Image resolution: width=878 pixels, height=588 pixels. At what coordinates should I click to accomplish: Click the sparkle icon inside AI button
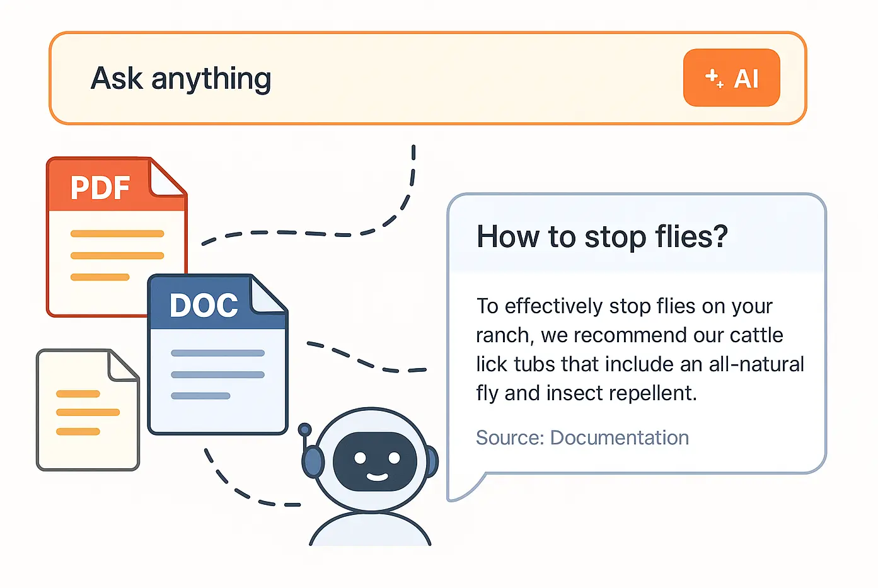pos(714,78)
